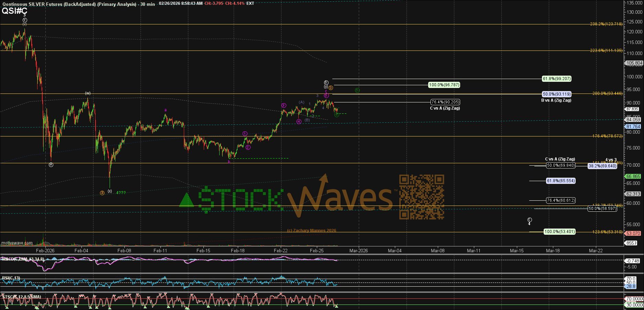This screenshot has height=310, width=644.
Task: Select the 61.8%(99.207) Fibonacci label
Action: [556, 79]
